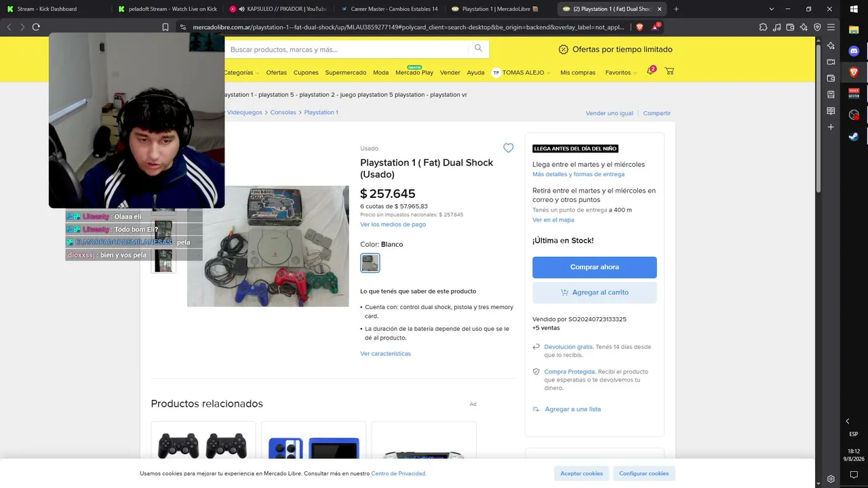
Task: Open Leo AI sparkle icon in toolbar
Action: (x=804, y=27)
